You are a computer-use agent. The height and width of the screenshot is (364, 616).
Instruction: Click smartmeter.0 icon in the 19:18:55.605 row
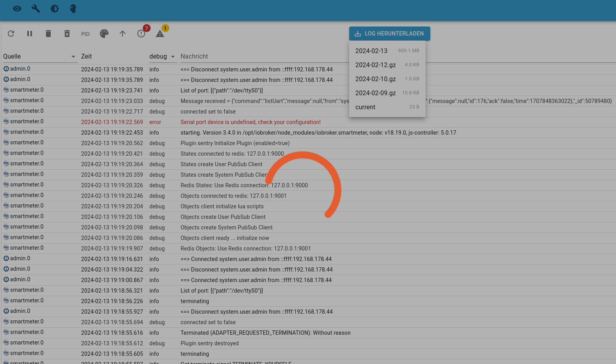click(x=6, y=353)
